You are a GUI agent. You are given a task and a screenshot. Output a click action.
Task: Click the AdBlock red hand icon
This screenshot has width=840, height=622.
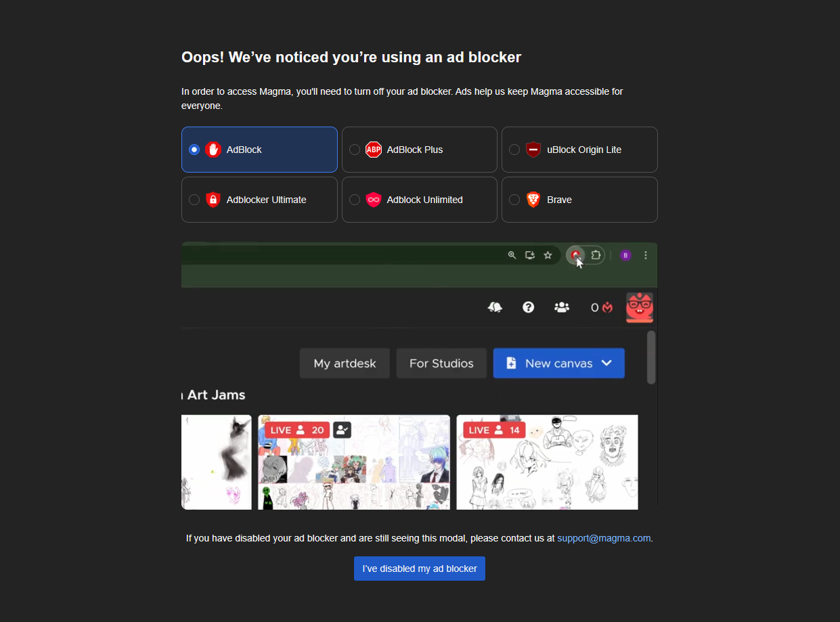point(213,150)
